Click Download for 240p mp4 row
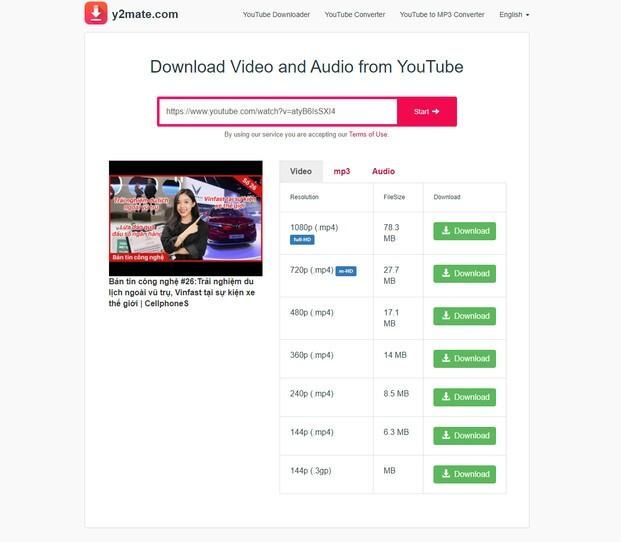This screenshot has width=621, height=542. 464,397
